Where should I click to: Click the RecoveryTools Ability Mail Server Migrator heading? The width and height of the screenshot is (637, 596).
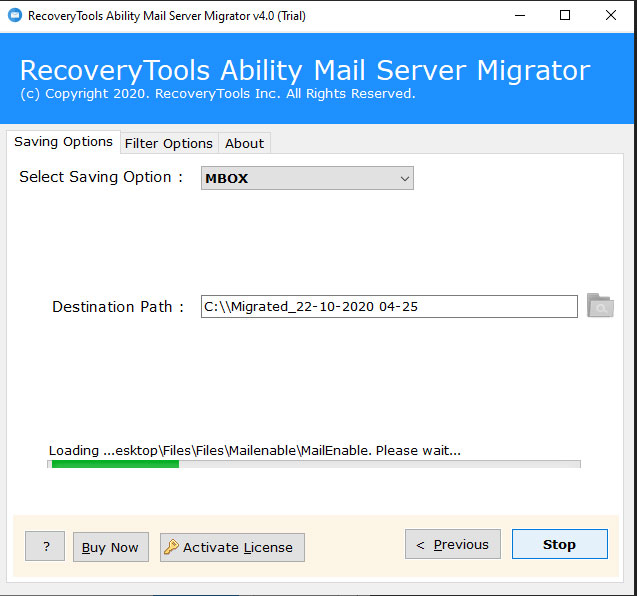tap(305, 70)
